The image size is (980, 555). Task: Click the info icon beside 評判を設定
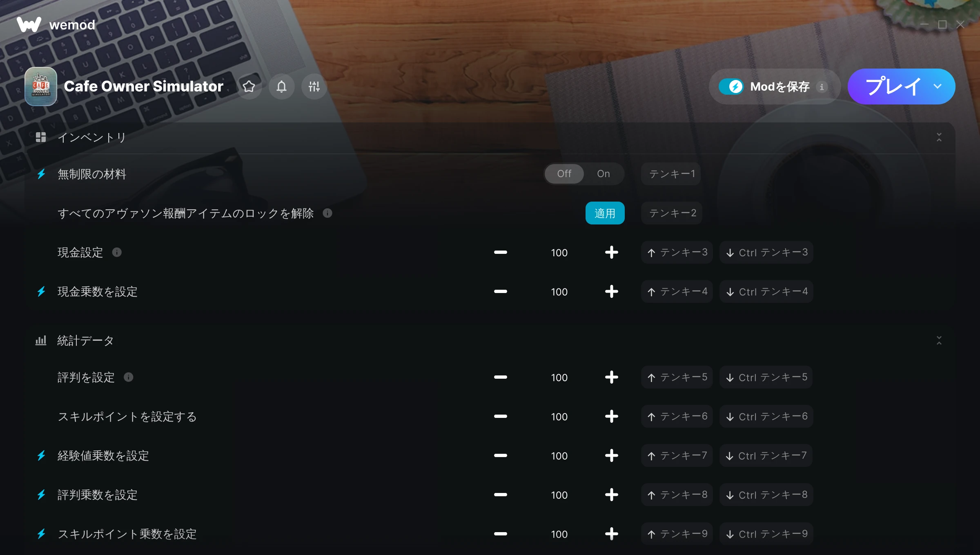pyautogui.click(x=129, y=377)
